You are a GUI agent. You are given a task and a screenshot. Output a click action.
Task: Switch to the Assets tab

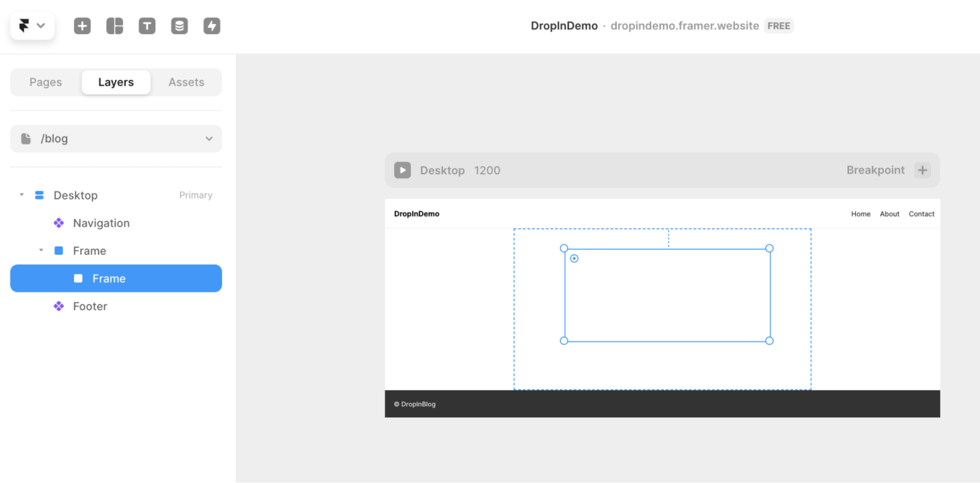click(x=186, y=82)
